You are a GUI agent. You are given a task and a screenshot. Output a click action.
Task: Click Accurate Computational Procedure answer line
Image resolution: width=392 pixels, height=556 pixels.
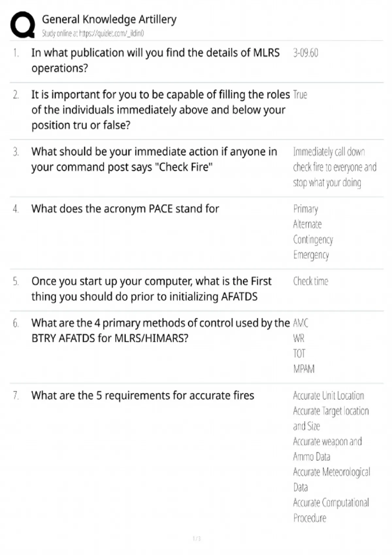pyautogui.click(x=331, y=510)
